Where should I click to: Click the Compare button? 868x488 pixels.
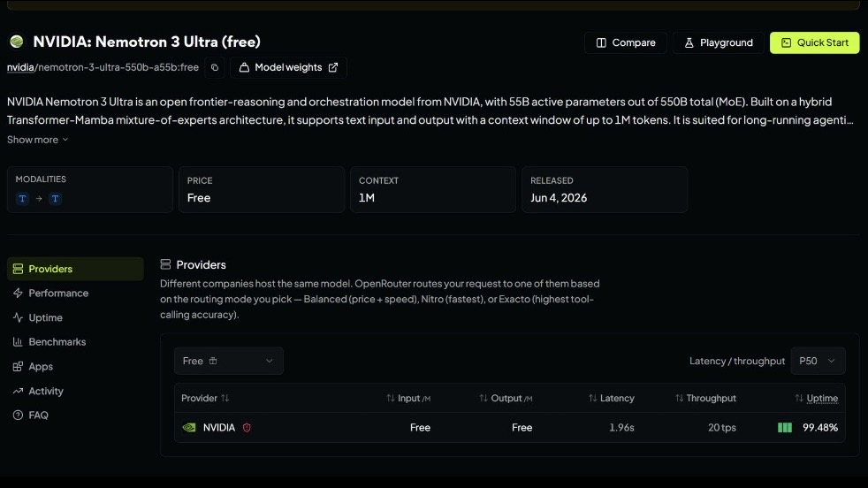pos(626,42)
